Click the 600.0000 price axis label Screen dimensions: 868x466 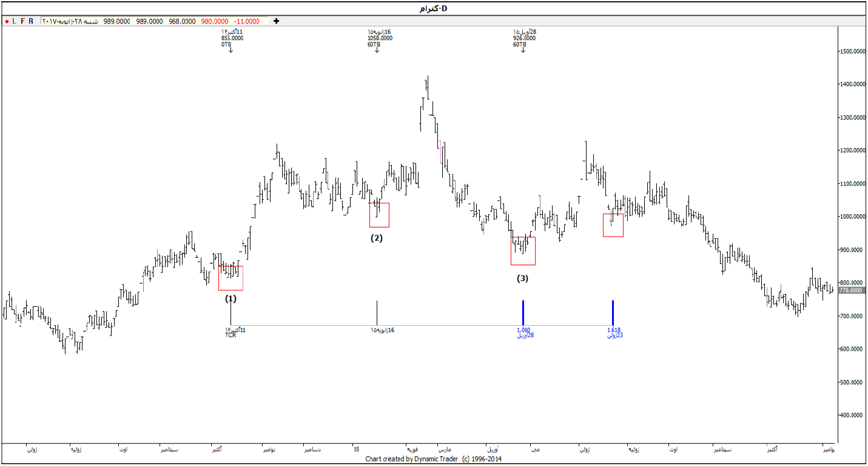pyautogui.click(x=853, y=349)
